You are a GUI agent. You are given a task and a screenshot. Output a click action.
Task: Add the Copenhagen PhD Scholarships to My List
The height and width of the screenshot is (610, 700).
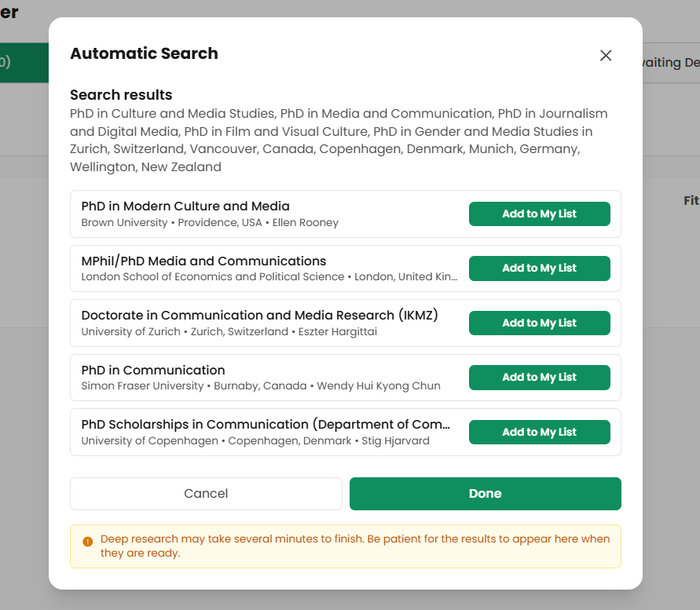pyautogui.click(x=540, y=432)
